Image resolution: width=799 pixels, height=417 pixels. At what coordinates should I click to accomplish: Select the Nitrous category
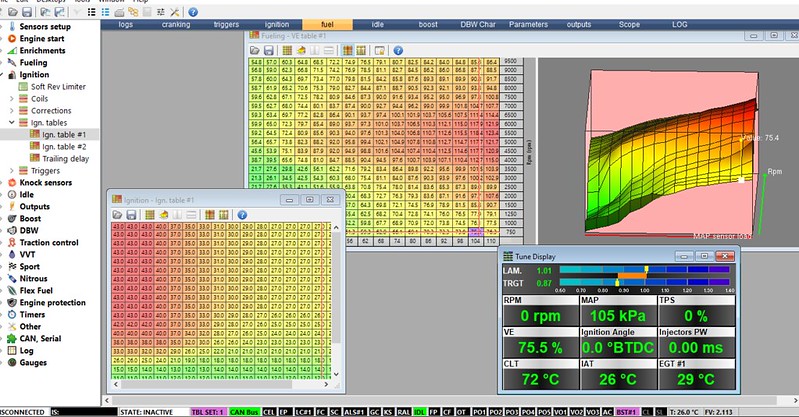33,278
